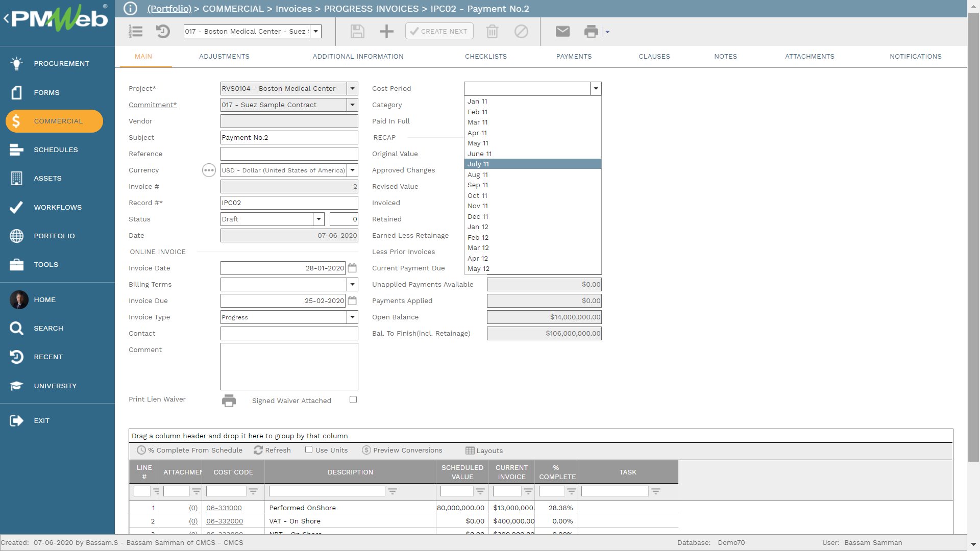Open filter icon for Description column

[x=392, y=491]
